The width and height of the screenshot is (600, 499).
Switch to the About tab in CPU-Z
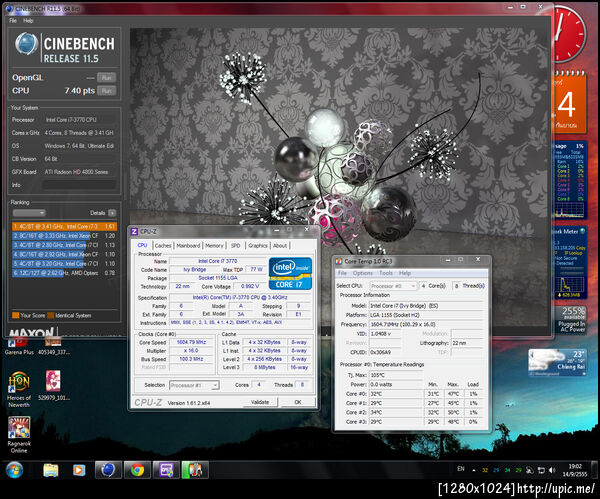point(280,246)
